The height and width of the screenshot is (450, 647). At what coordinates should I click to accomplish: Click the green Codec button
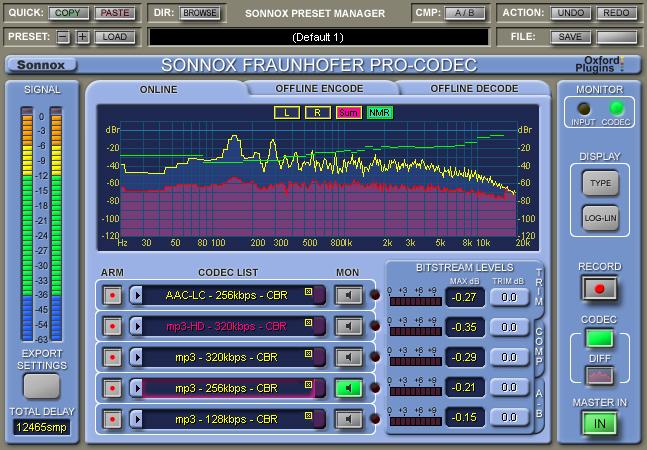pos(599,339)
